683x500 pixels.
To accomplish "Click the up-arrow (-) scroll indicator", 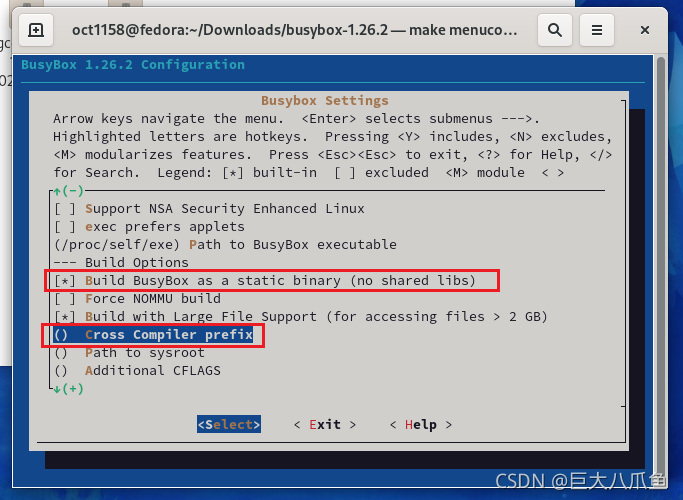I will [68, 191].
